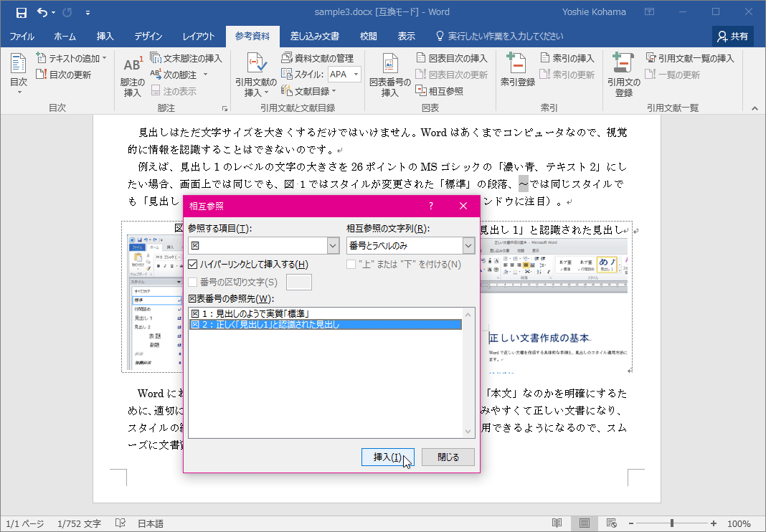The height and width of the screenshot is (532, 766).
Task: Click 図表目次の挿入
Action: 452,58
